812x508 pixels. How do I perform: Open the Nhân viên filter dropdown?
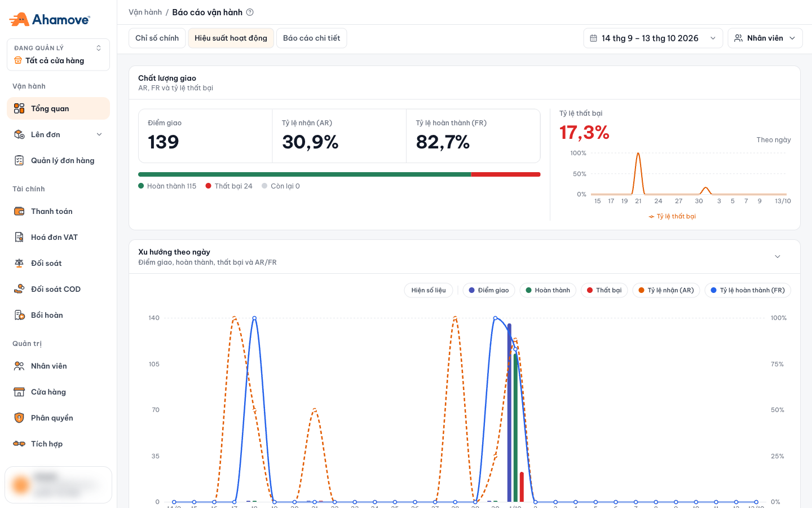tap(765, 38)
